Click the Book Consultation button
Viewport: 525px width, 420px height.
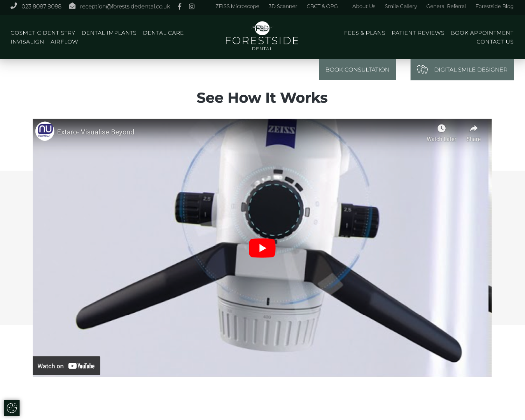point(357,70)
